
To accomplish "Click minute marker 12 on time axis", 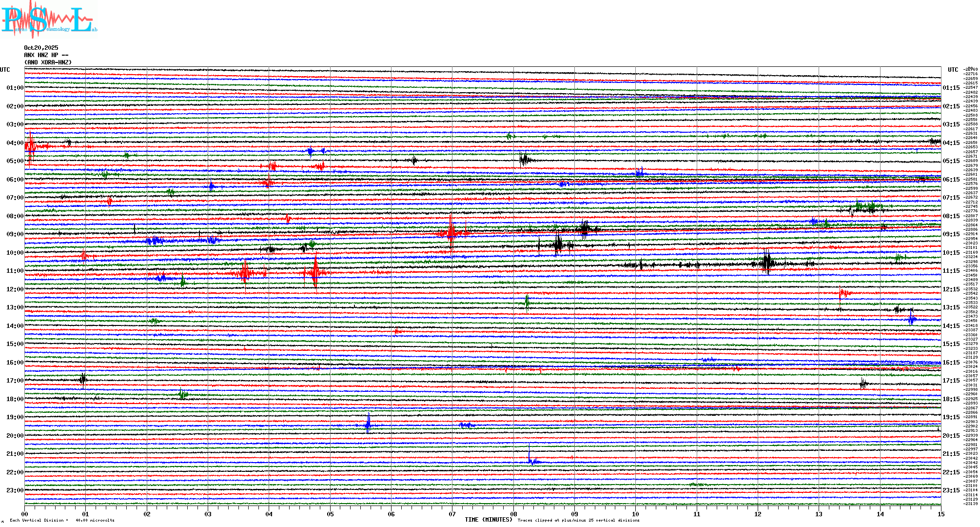I will [x=758, y=514].
